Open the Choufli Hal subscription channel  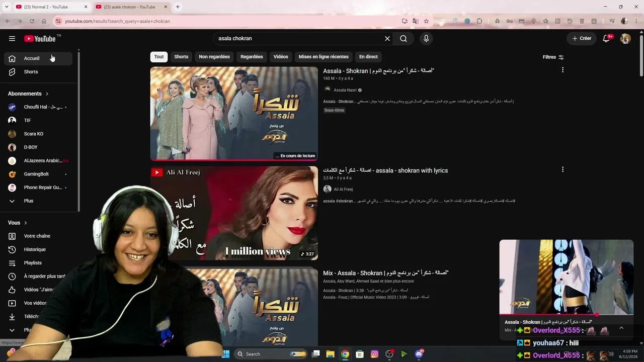(38, 107)
